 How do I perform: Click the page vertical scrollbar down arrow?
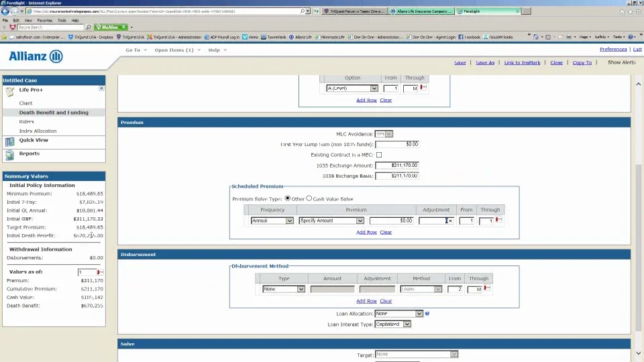pos(638,353)
